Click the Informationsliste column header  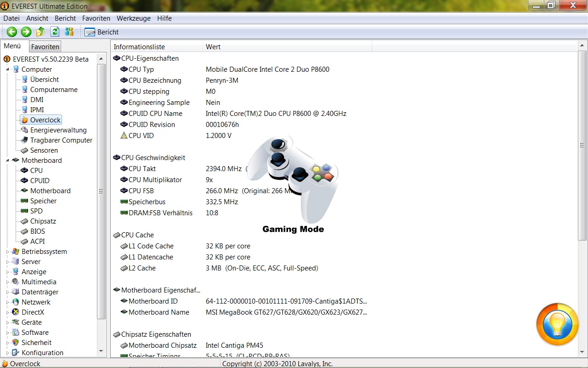point(157,46)
